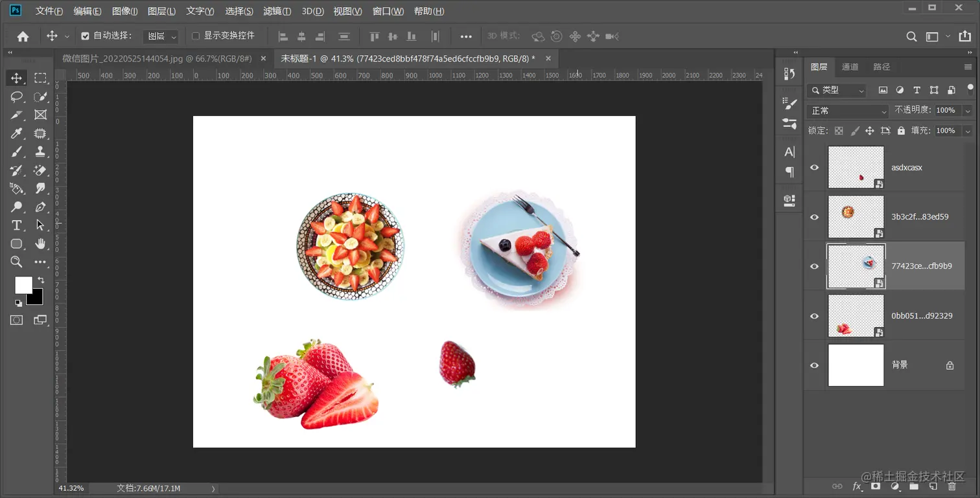Hide the 背景 layer
Viewport: 980px width, 498px height.
tap(815, 365)
